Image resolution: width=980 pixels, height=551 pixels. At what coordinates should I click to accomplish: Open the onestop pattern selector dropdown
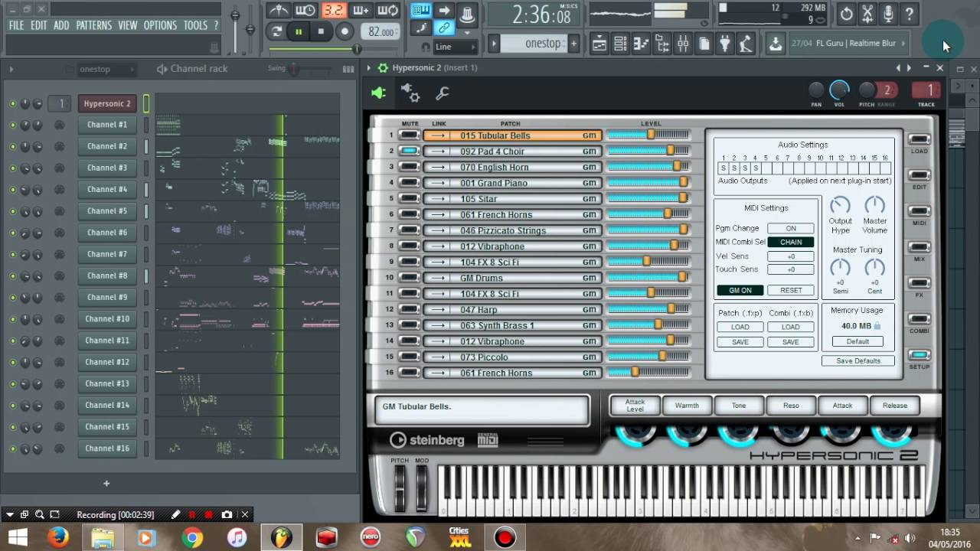click(x=534, y=44)
